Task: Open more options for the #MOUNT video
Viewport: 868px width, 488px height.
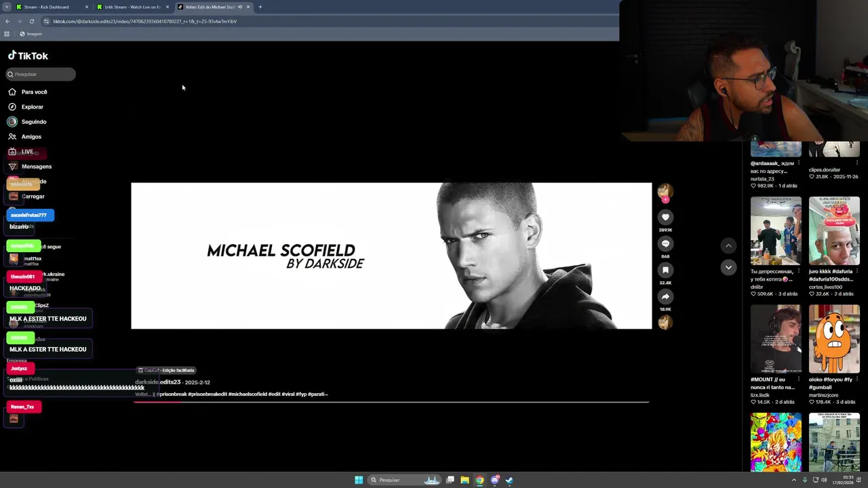Action: click(x=799, y=380)
